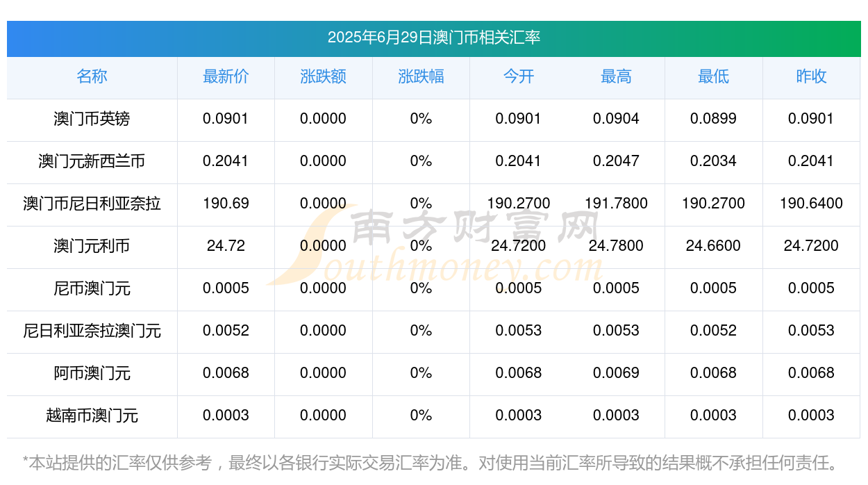This screenshot has width=868, height=485.
Task: Select the 最新价 column header
Action: [x=226, y=76]
